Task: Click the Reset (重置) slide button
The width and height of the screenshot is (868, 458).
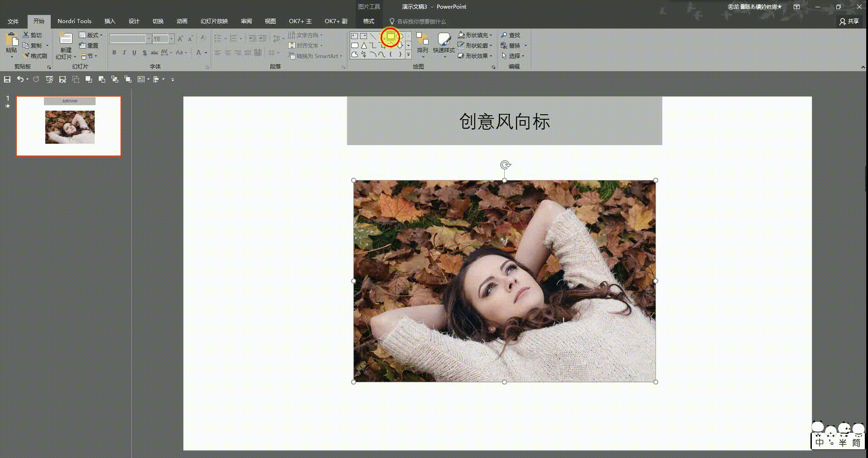Action: 89,45
